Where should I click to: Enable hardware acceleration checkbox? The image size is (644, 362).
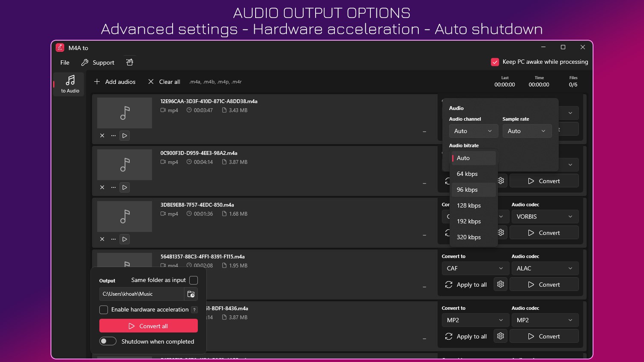[x=104, y=310]
